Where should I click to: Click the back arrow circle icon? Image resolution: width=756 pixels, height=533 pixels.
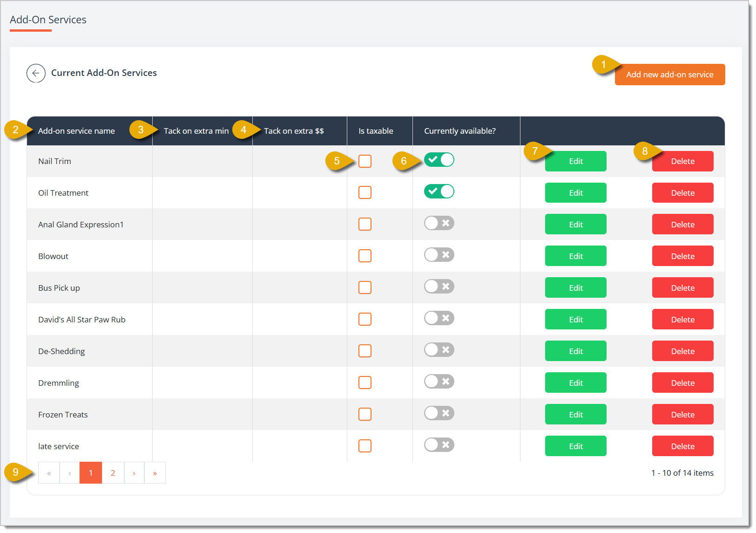tap(36, 73)
